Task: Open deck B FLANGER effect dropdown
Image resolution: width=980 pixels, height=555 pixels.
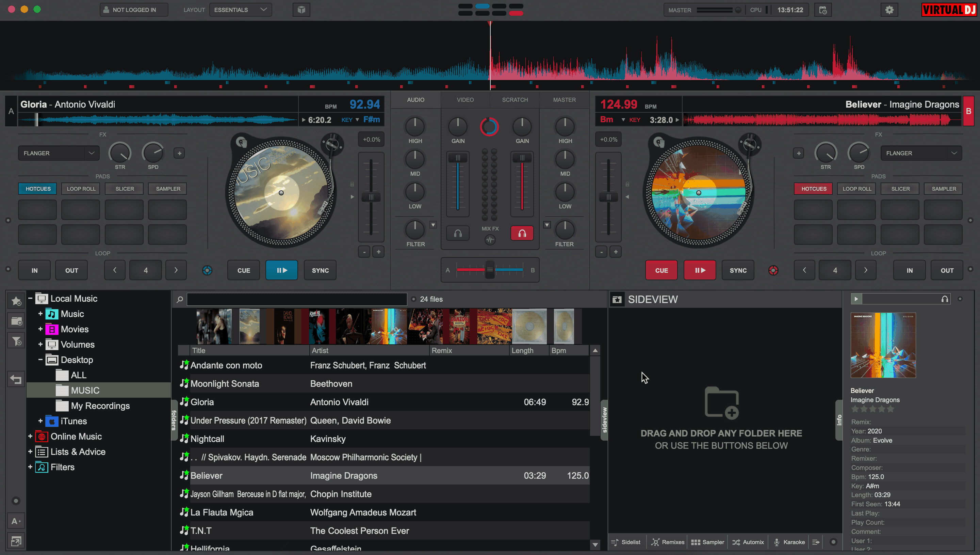Action: (921, 153)
